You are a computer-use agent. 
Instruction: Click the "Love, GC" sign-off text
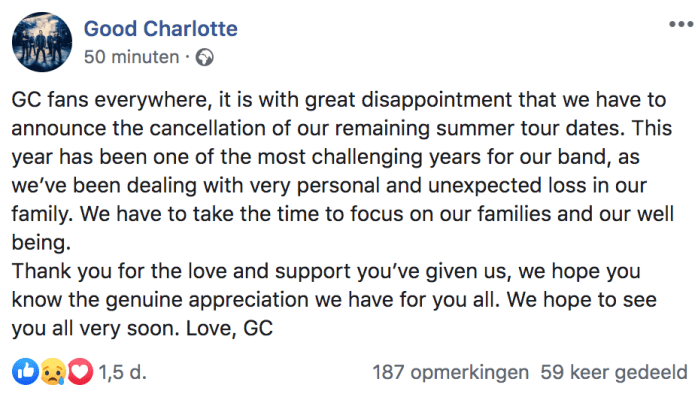(x=229, y=328)
